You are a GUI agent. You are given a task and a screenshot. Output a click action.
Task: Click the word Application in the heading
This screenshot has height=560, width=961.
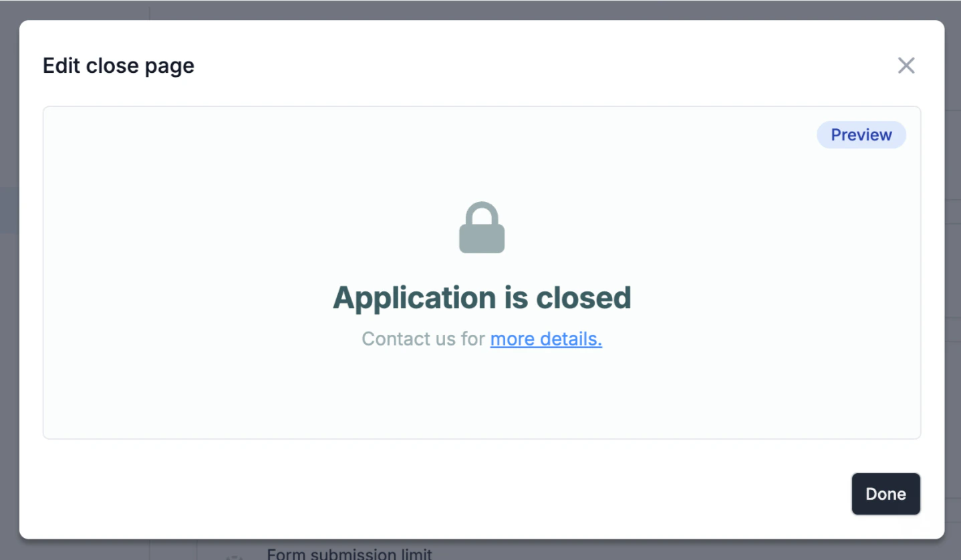[x=414, y=297]
